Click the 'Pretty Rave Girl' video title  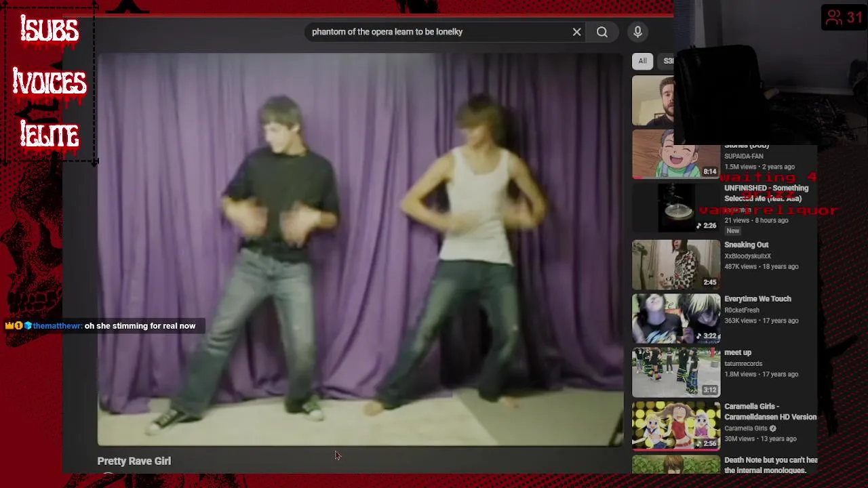[x=134, y=461]
